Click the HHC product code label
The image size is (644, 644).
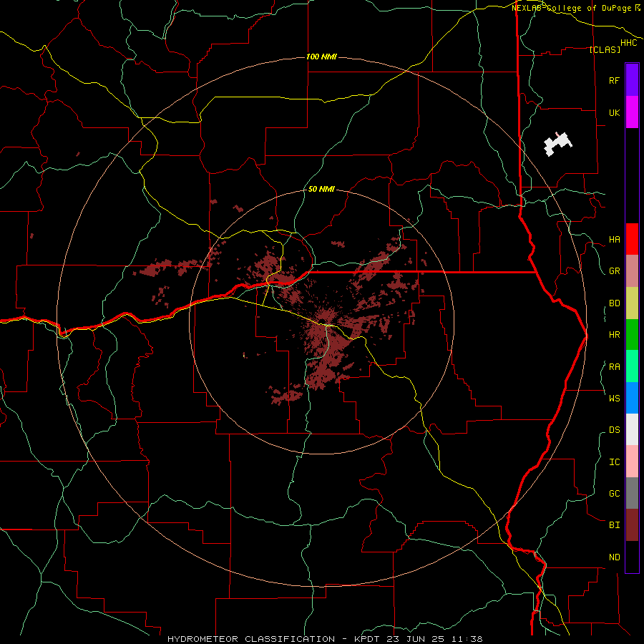[x=628, y=43]
